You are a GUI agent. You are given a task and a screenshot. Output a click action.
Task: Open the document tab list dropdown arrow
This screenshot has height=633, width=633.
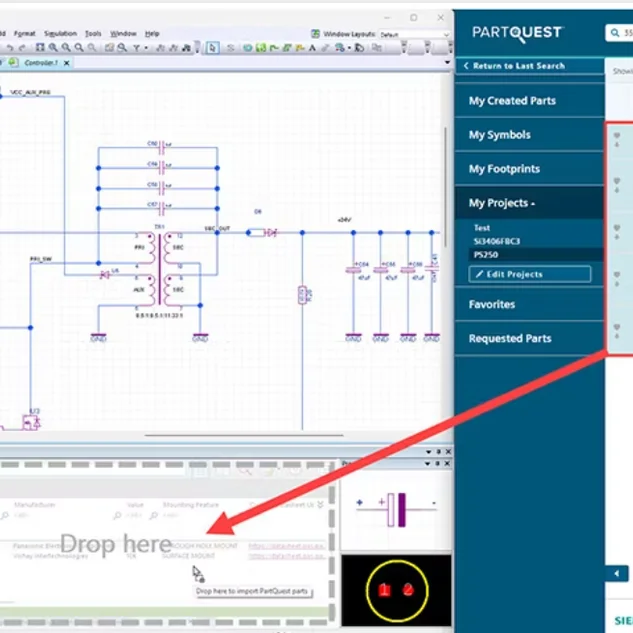tap(447, 62)
